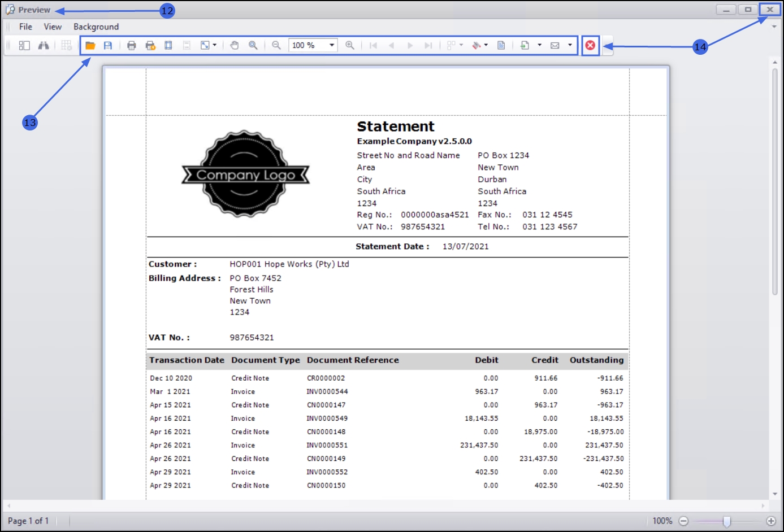This screenshot has height=532, width=784.
Task: Click the Company Logo image
Action: pyautogui.click(x=245, y=175)
